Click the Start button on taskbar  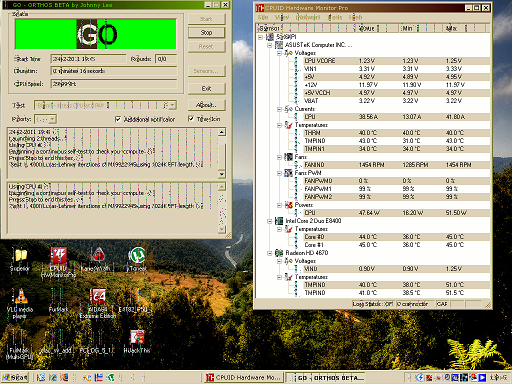click(x=15, y=378)
